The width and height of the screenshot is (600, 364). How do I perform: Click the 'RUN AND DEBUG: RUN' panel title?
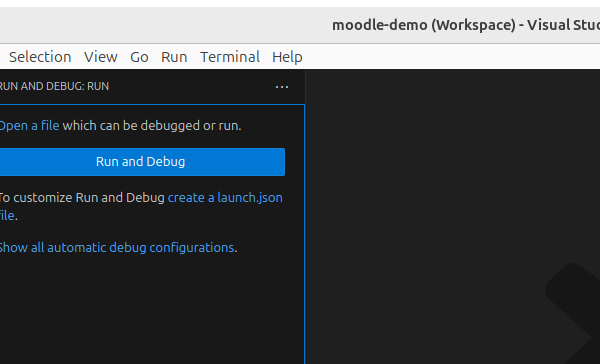tap(54, 86)
